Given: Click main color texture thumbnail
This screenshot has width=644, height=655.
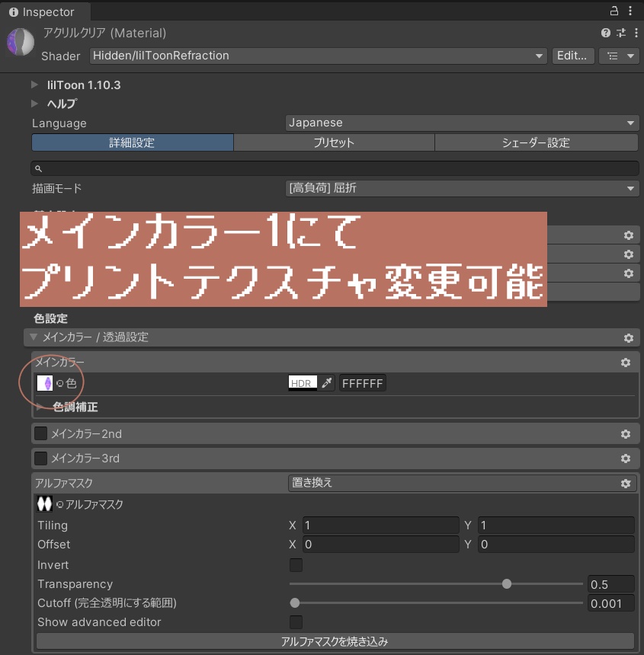Looking at the screenshot, I should (x=45, y=383).
